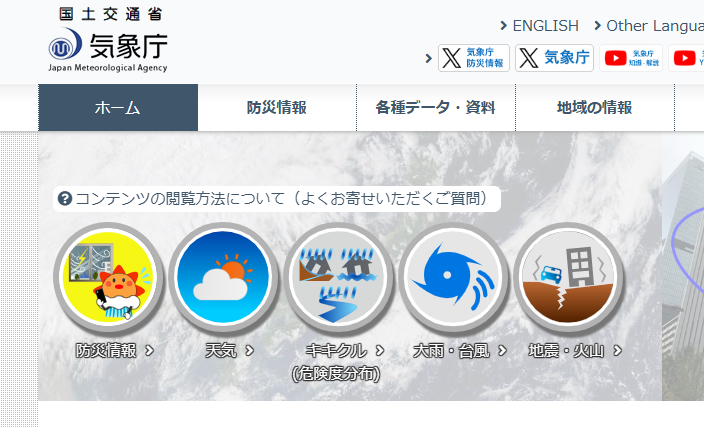Expand the 各種データ・資料 navigation menu
The height and width of the screenshot is (427, 704).
tap(436, 108)
